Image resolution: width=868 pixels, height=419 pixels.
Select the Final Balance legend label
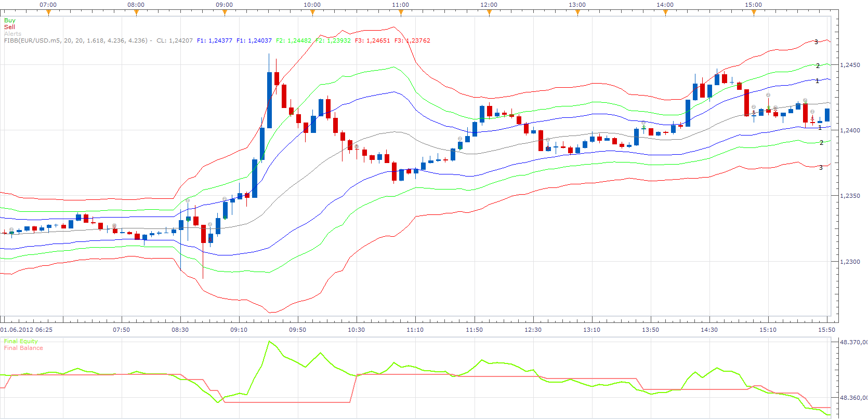(23, 348)
